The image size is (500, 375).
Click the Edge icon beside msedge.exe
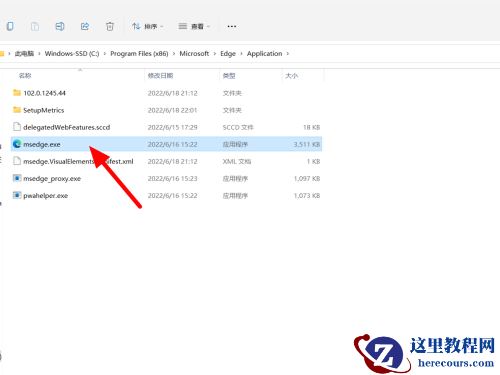point(17,144)
